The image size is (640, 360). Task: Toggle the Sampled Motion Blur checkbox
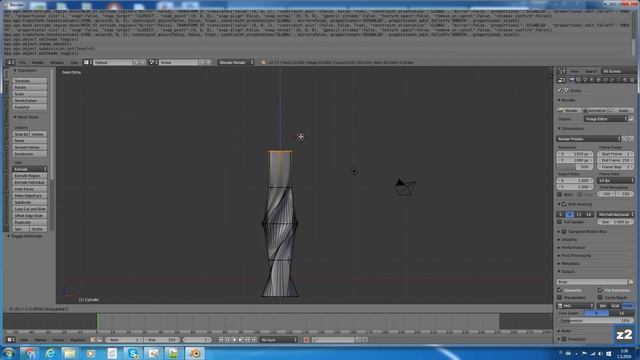[564, 231]
